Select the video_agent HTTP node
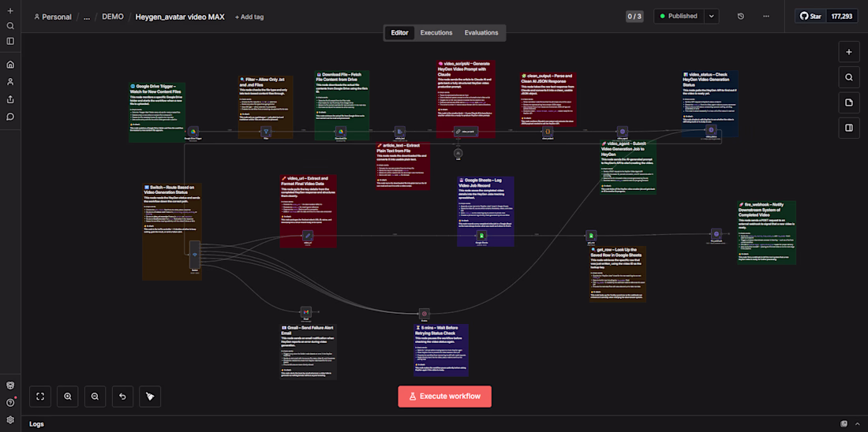 coord(623,132)
